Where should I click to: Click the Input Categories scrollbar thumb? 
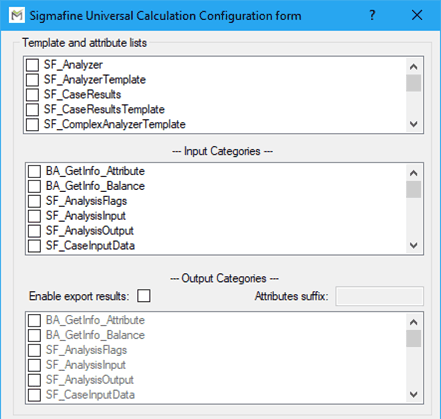point(414,189)
